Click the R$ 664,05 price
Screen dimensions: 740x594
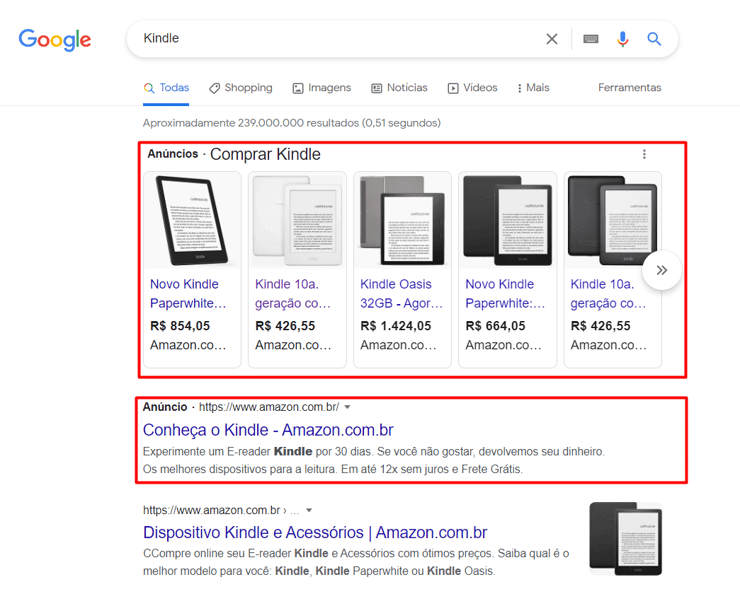coord(496,326)
